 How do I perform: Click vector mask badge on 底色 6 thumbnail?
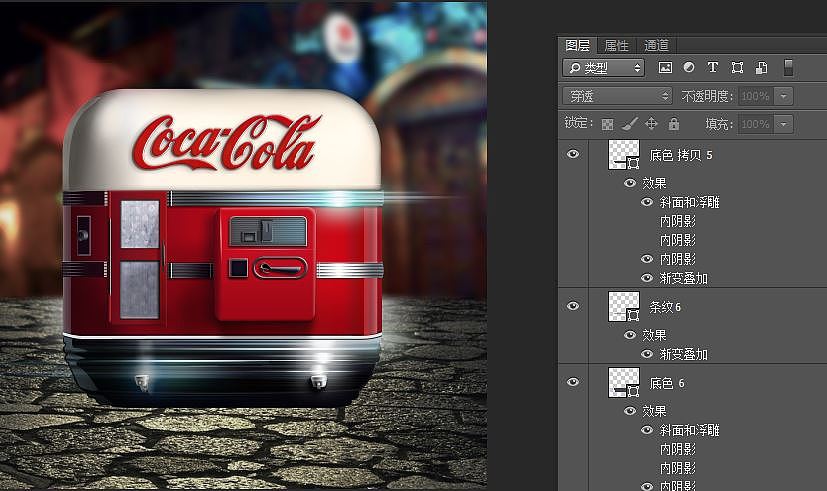click(633, 391)
